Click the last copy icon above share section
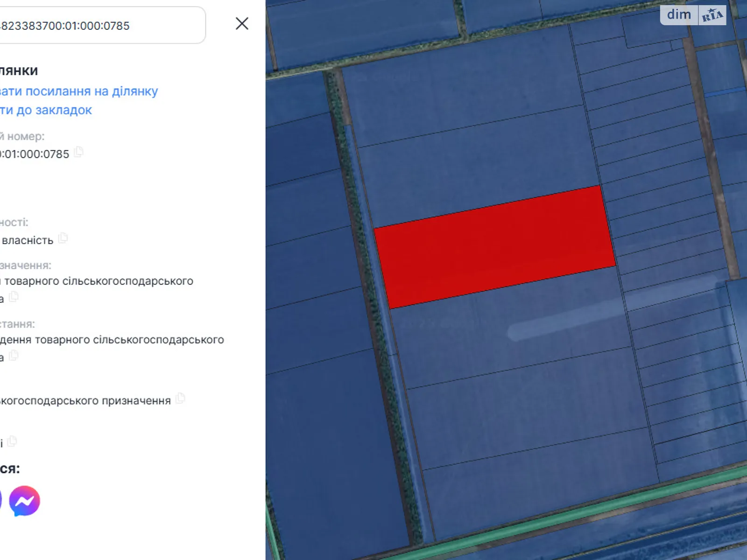Screen dimensions: 747x560 (x=12, y=441)
